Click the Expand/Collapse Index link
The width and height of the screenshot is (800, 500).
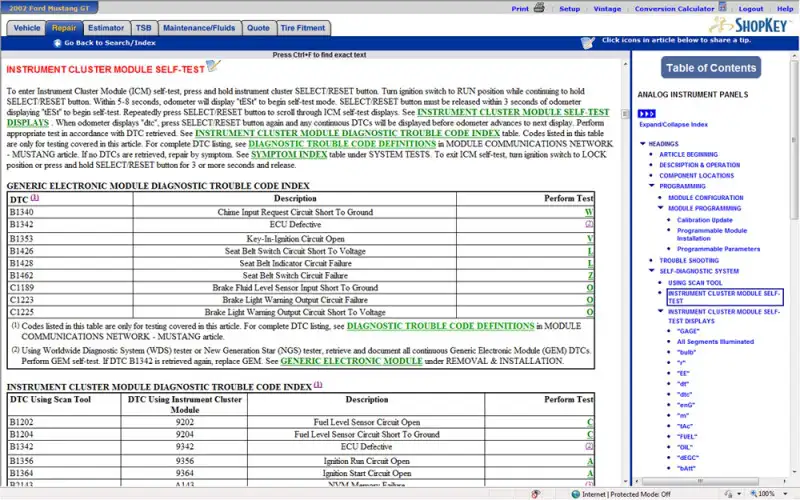tap(673, 124)
